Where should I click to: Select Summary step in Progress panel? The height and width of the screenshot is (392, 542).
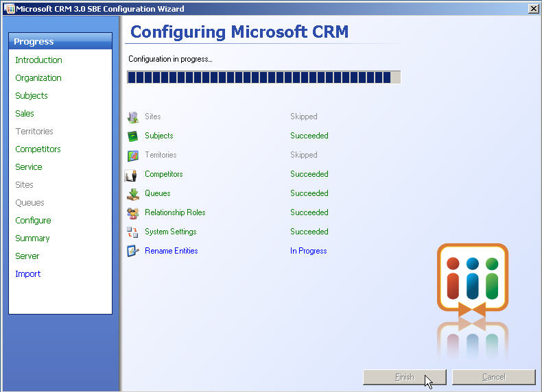(x=32, y=238)
